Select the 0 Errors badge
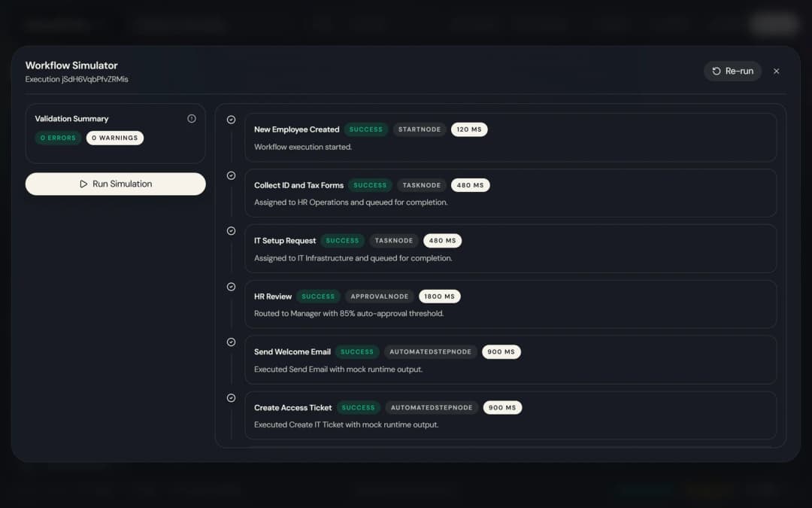812x508 pixels. pyautogui.click(x=58, y=138)
